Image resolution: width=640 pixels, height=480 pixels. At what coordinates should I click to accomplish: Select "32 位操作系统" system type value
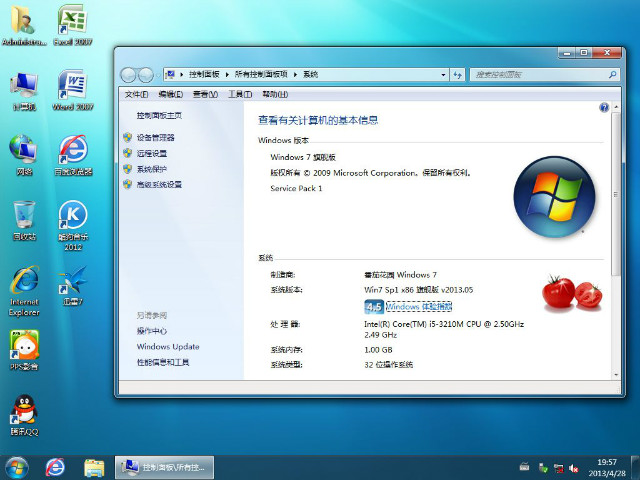click(389, 365)
